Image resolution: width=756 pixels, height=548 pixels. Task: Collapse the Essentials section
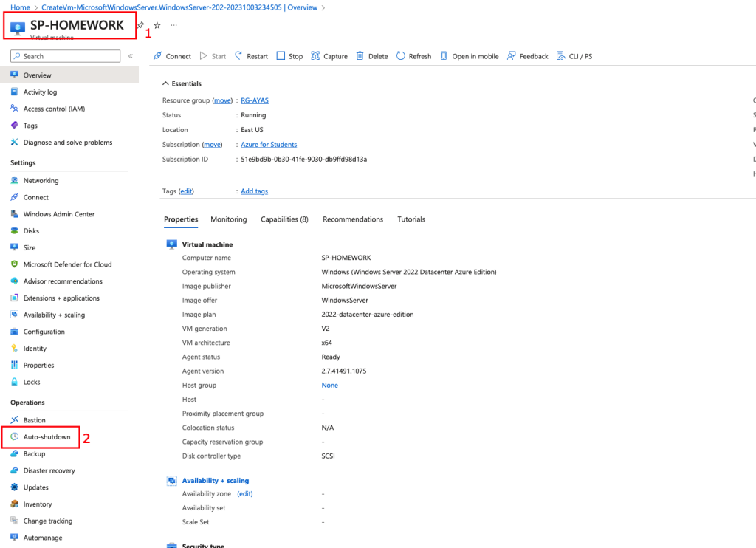(x=166, y=83)
